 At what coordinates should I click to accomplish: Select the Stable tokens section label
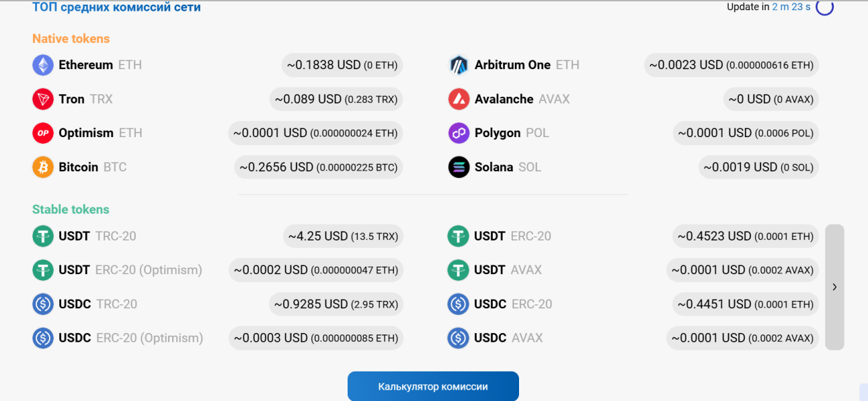tap(71, 209)
